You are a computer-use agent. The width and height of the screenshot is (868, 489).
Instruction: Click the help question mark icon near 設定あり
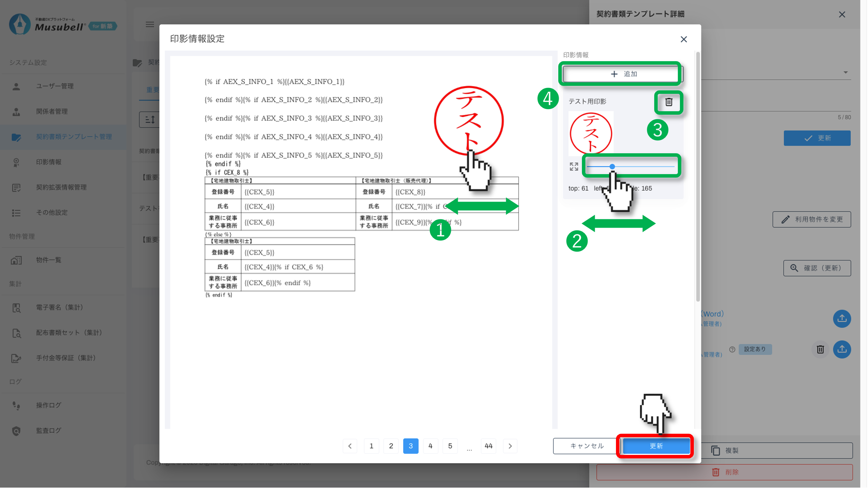click(732, 349)
